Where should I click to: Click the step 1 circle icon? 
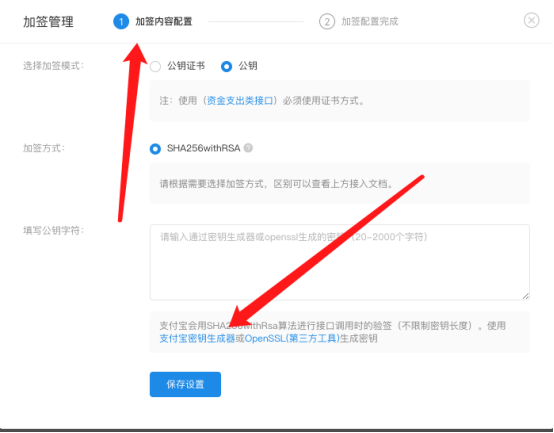121,22
